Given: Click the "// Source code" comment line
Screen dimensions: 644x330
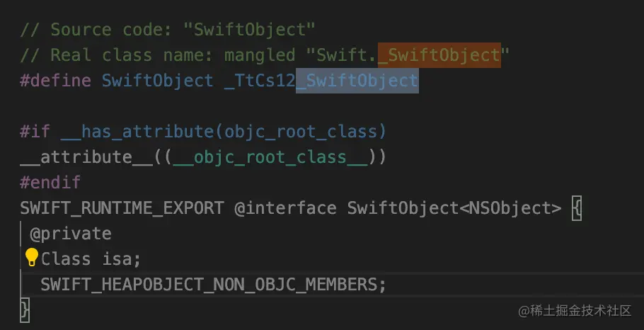Looking at the screenshot, I should [167, 30].
